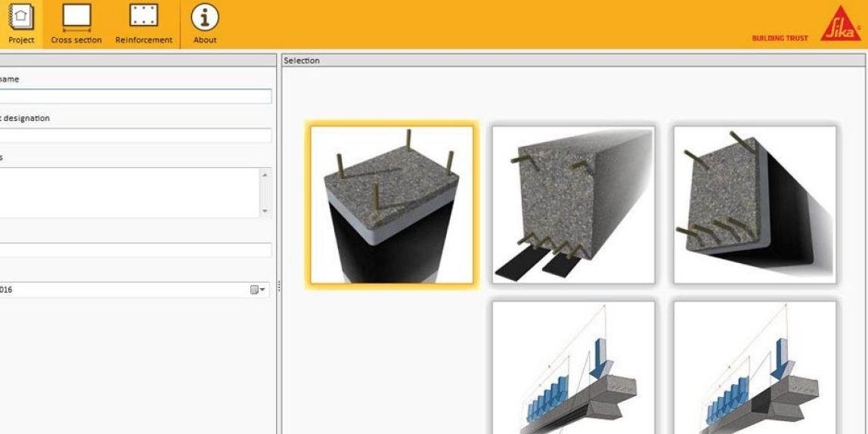Click inside the multi-line notes text area

129,193
